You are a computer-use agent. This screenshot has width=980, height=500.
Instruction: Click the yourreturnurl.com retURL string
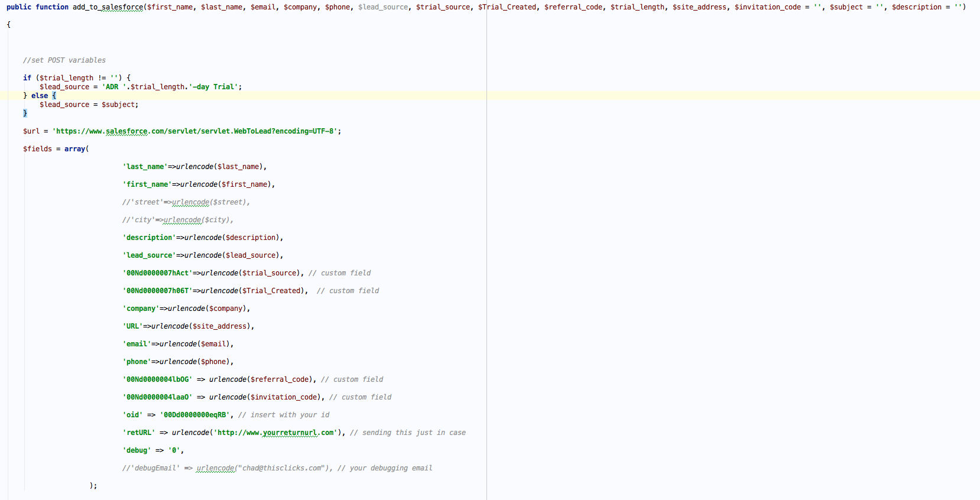pyautogui.click(x=275, y=433)
